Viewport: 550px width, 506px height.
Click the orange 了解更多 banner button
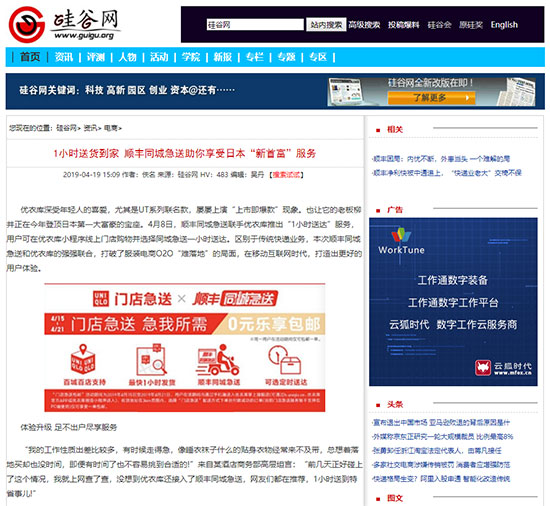[431, 97]
